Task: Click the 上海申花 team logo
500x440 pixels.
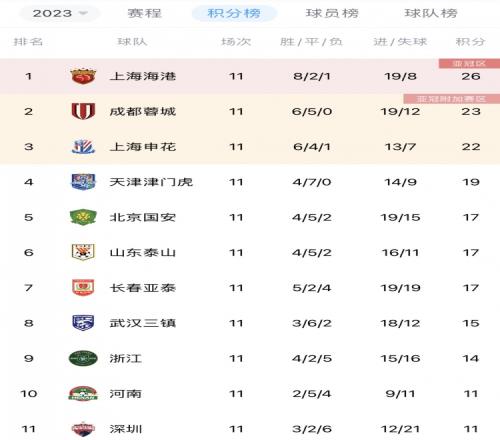Action: (x=83, y=147)
